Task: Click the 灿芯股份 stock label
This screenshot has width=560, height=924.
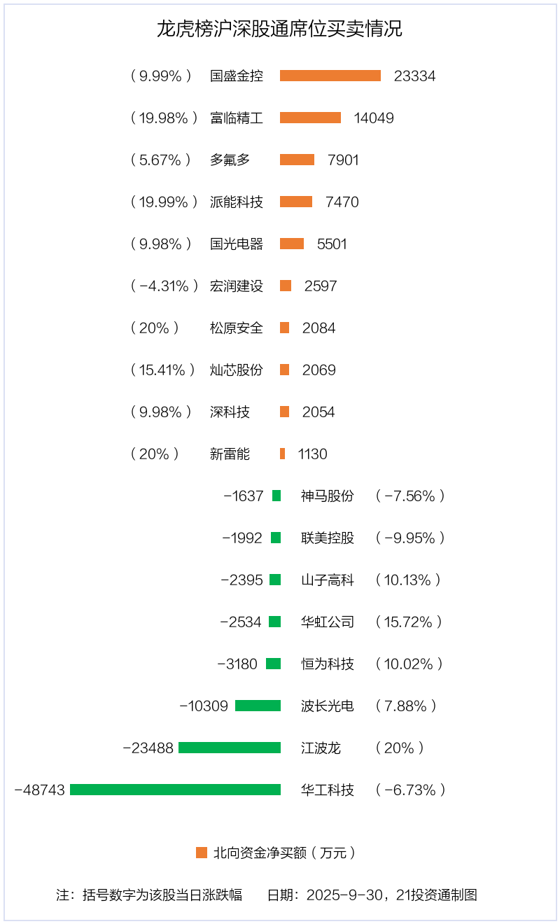Action: pos(237,370)
